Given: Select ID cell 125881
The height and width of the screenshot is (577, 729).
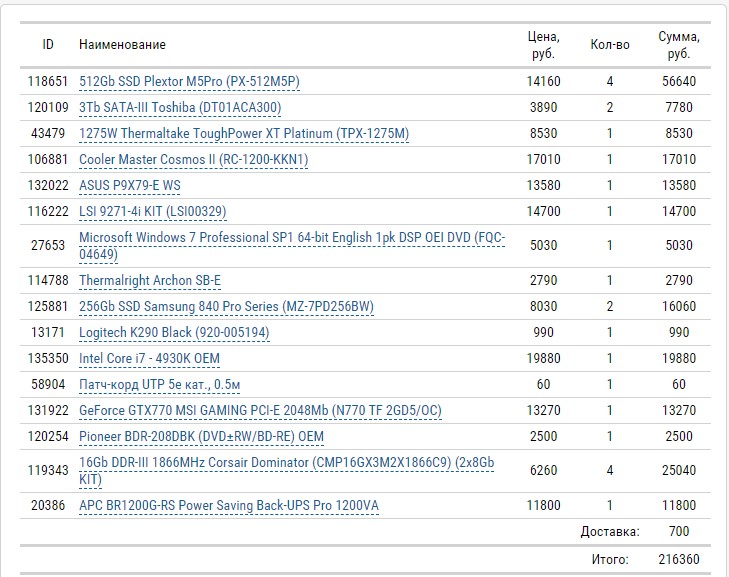Looking at the screenshot, I should pyautogui.click(x=48, y=306).
